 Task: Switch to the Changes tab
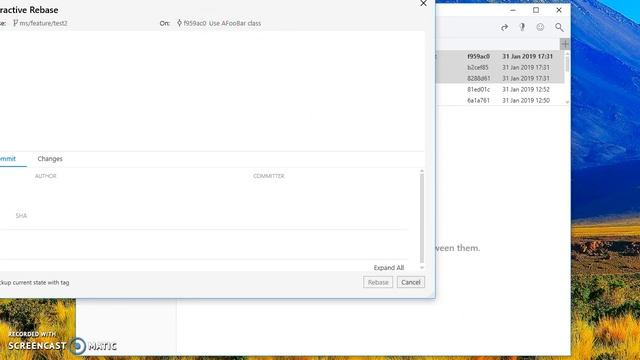click(50, 159)
